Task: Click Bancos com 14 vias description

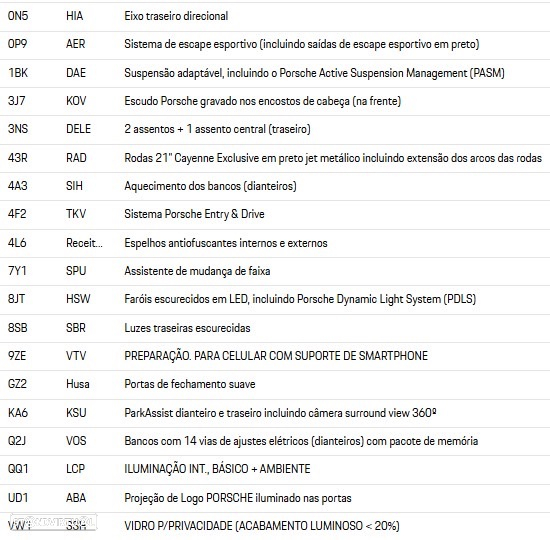Action: click(301, 441)
